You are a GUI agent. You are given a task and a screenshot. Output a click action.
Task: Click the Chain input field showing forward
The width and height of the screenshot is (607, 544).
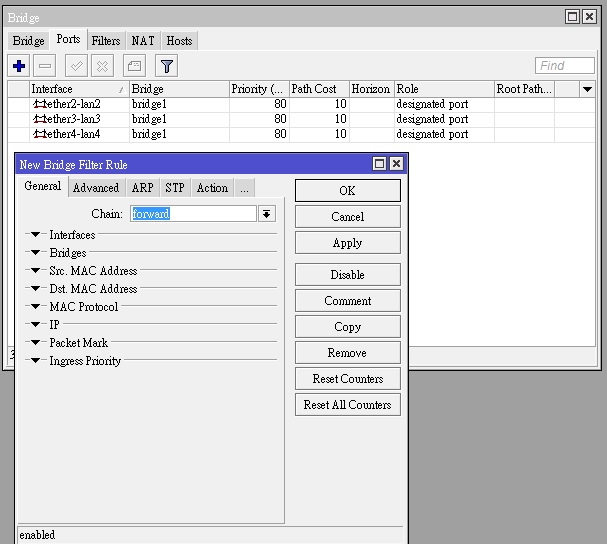coord(193,214)
